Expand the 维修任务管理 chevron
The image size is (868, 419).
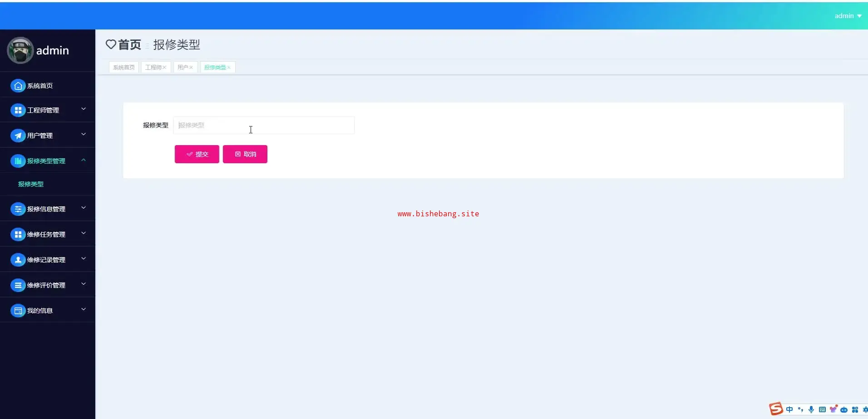pyautogui.click(x=84, y=234)
